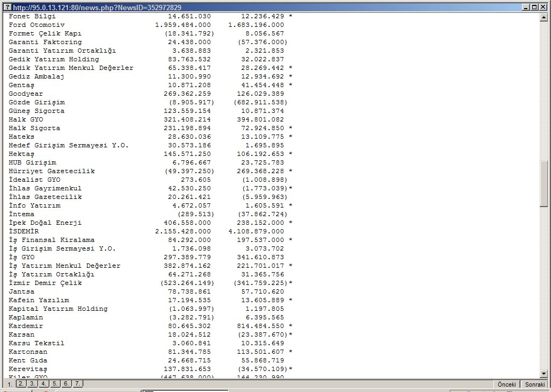This screenshot has height=392, width=551.
Task: Select the Formet Çelik Kapı entry
Action: click(45, 33)
